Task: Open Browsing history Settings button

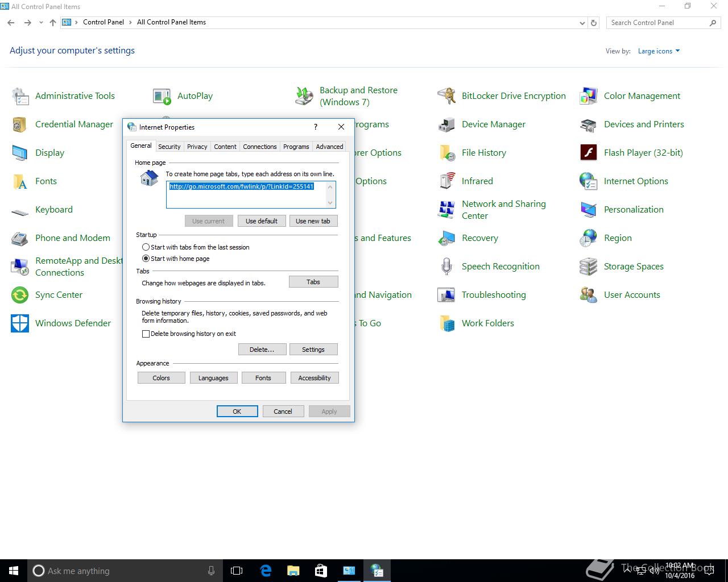Action: click(313, 350)
